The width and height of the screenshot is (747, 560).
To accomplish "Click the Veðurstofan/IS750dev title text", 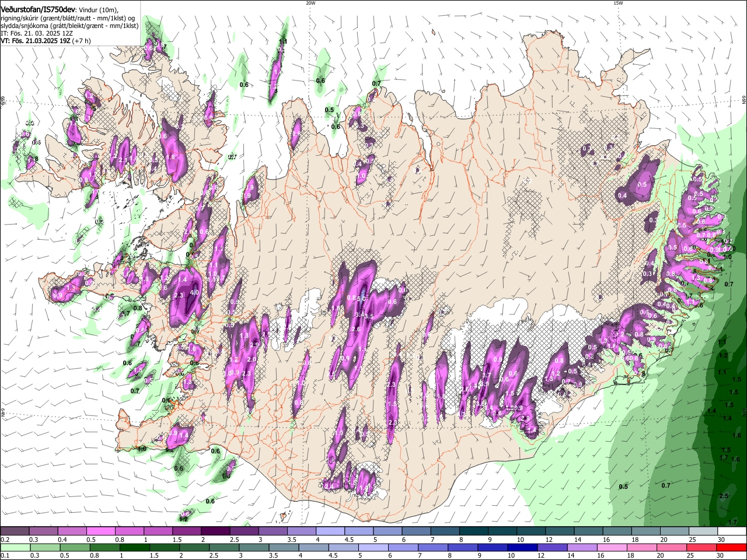I will (x=38, y=10).
